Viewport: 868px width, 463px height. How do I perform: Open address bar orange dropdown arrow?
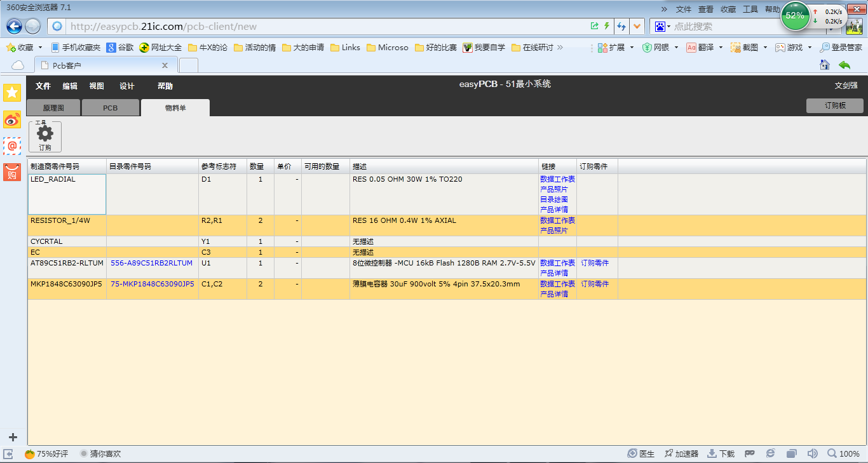coord(637,26)
